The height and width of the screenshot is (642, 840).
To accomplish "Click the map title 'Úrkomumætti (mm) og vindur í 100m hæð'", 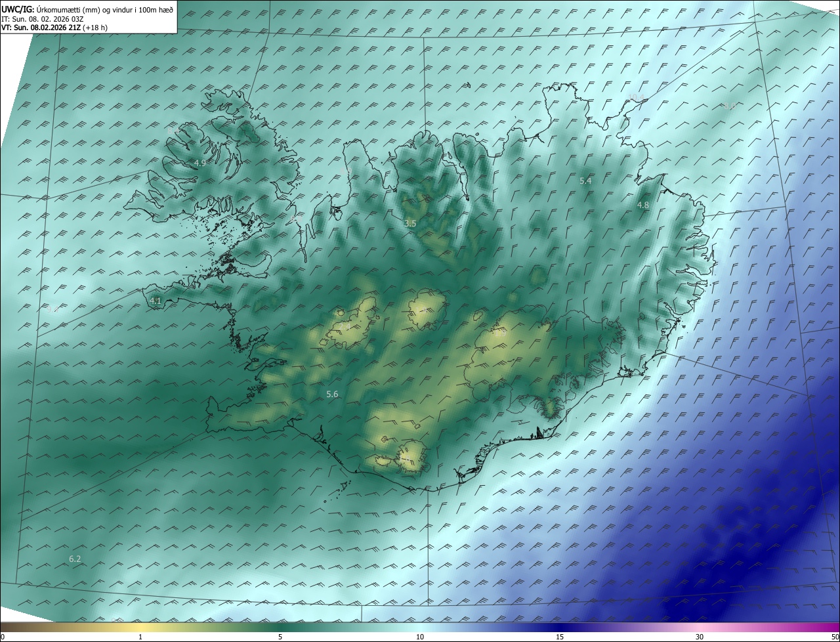I will click(104, 9).
